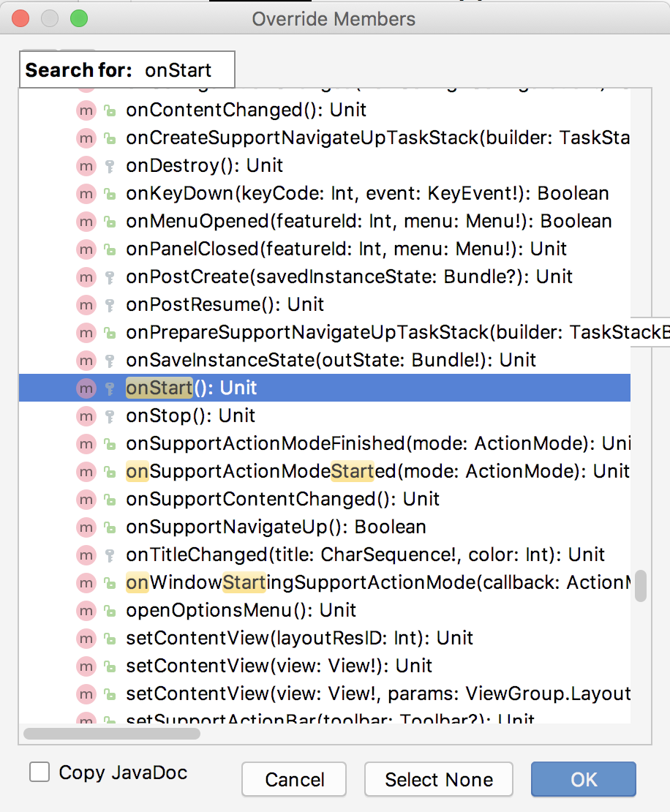Click the key visibility icon beside onPostResume
670x812 pixels.
(x=109, y=305)
